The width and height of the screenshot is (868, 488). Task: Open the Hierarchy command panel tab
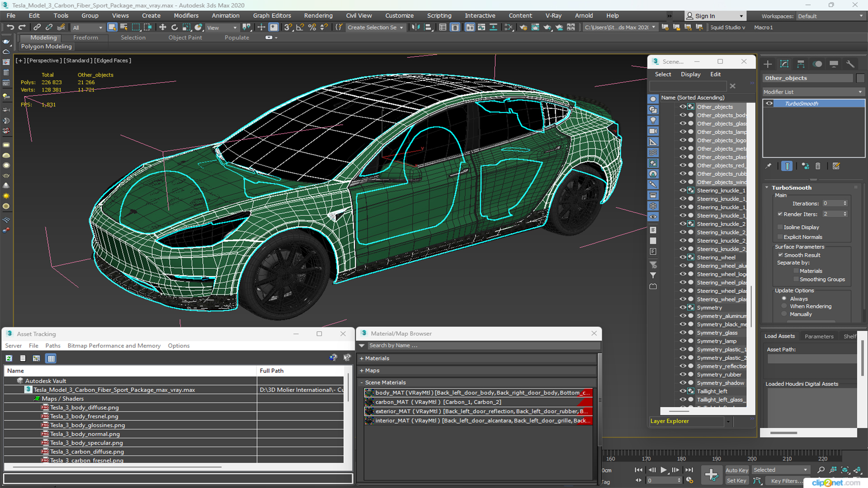click(x=801, y=64)
